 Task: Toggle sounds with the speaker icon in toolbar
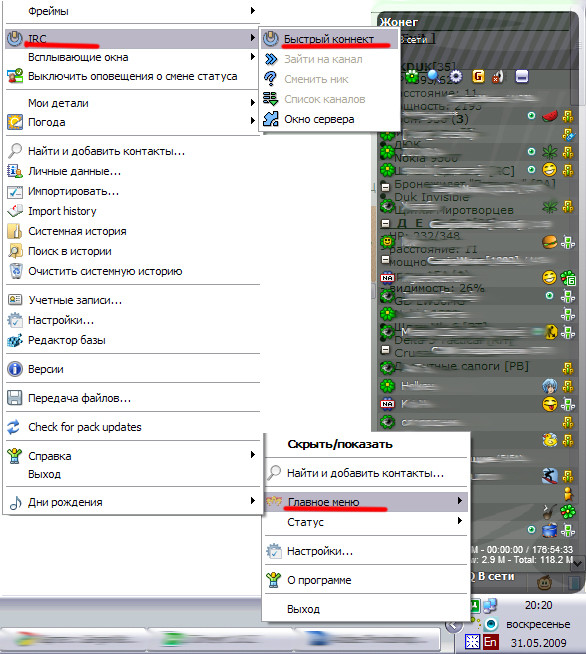tap(498, 77)
